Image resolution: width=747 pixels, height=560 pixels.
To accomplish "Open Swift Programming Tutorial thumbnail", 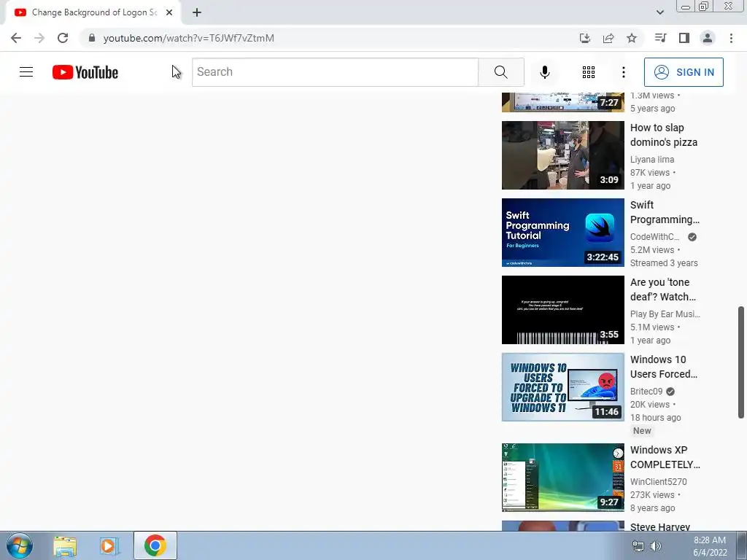I will 562,233.
